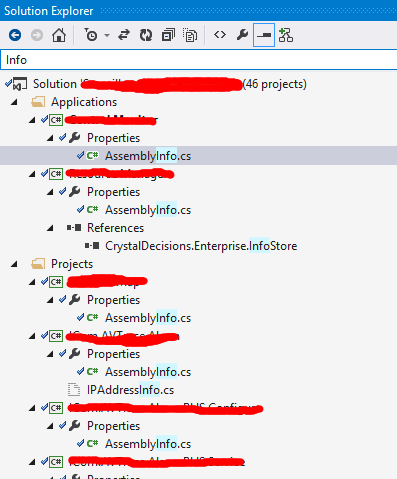
Task: Collapse Properties node directly above highlighted AssemblyInfo.cs
Action: click(x=50, y=138)
